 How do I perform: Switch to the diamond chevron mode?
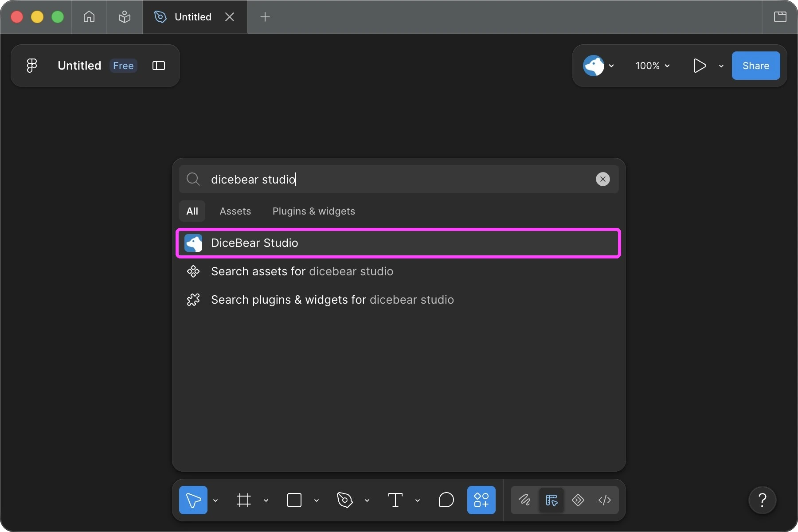click(578, 500)
